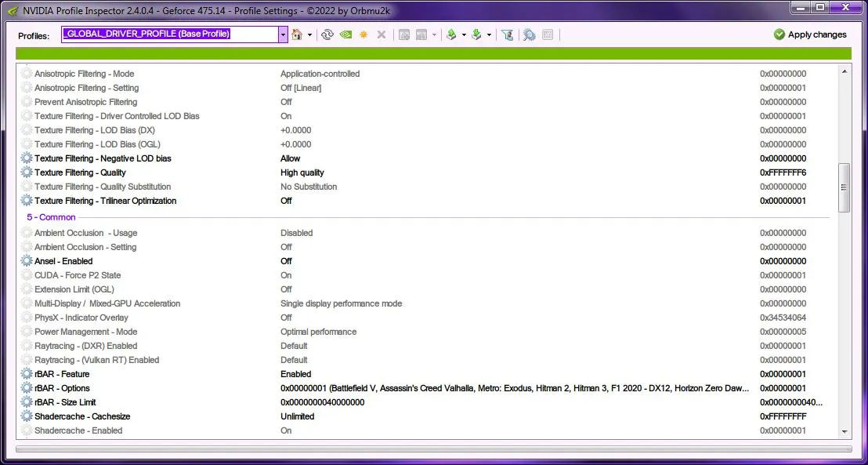The height and width of the screenshot is (465, 868).
Task: Click gear icon for Texture Filtering - Negative LOD bias
Action: click(27, 158)
